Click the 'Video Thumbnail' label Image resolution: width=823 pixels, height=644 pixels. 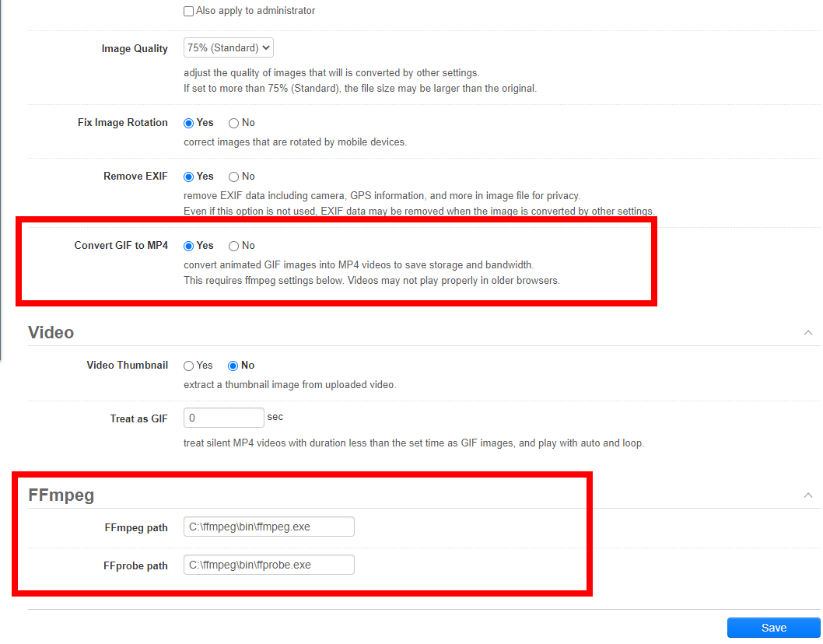pyautogui.click(x=127, y=366)
